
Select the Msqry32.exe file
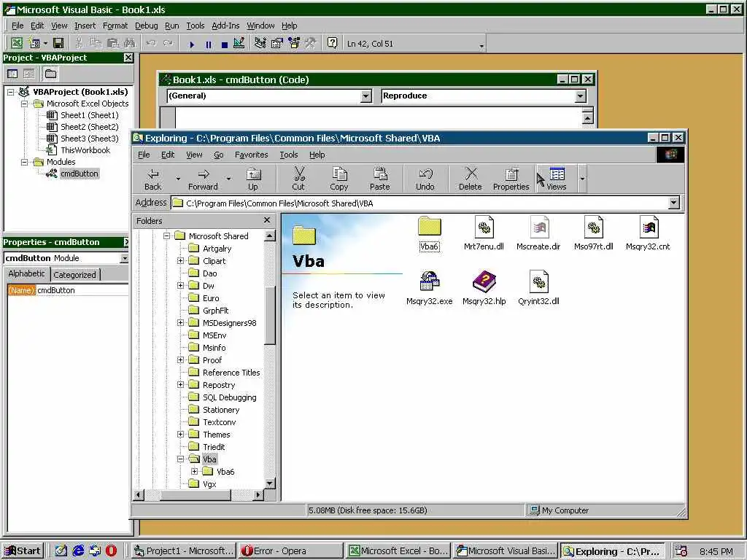point(429,288)
